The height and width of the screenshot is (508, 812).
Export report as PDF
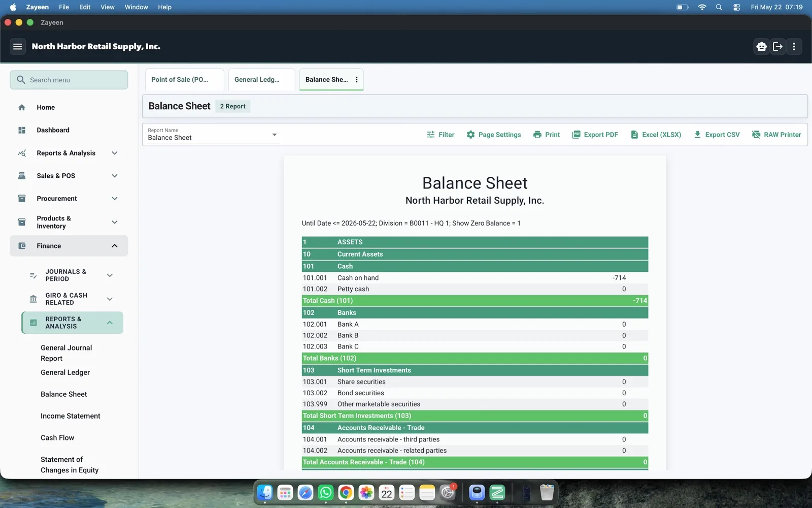point(595,135)
